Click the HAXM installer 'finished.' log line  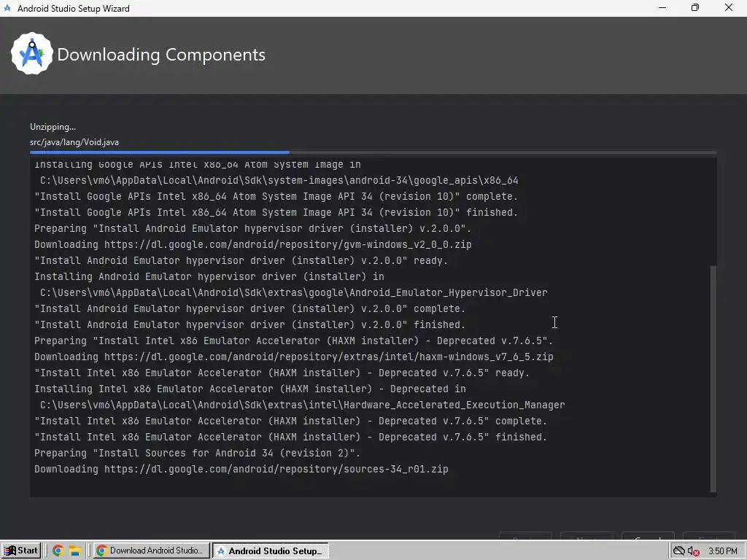coord(290,437)
